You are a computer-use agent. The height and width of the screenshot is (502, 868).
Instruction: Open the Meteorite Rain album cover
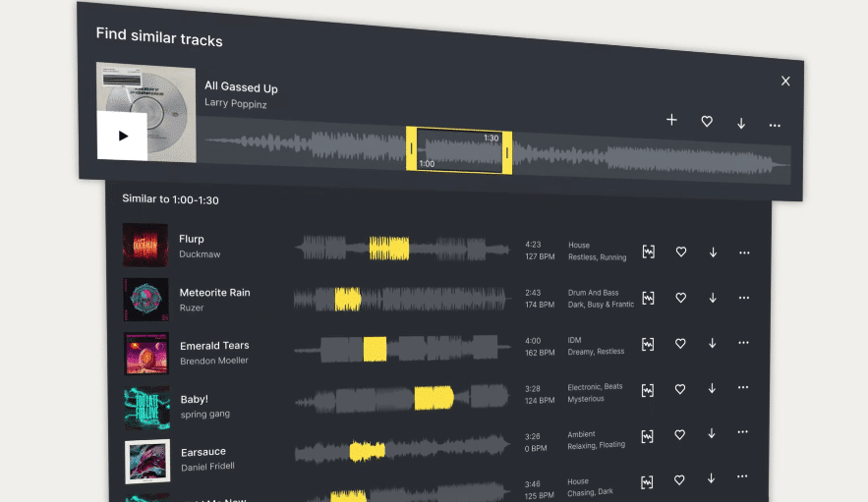146,300
